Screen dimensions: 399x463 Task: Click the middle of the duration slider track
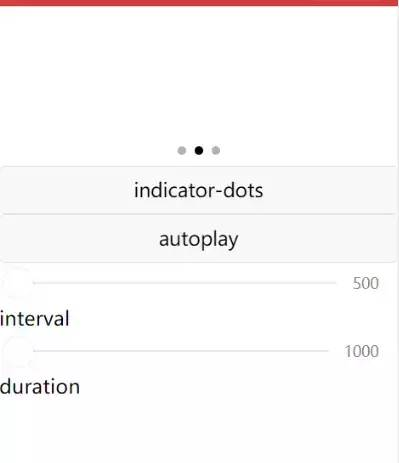(x=181, y=351)
